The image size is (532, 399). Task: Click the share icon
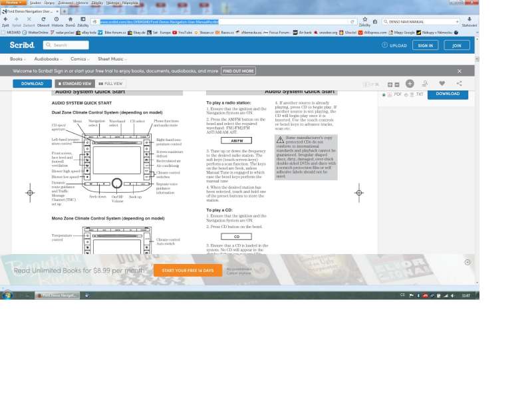click(459, 84)
